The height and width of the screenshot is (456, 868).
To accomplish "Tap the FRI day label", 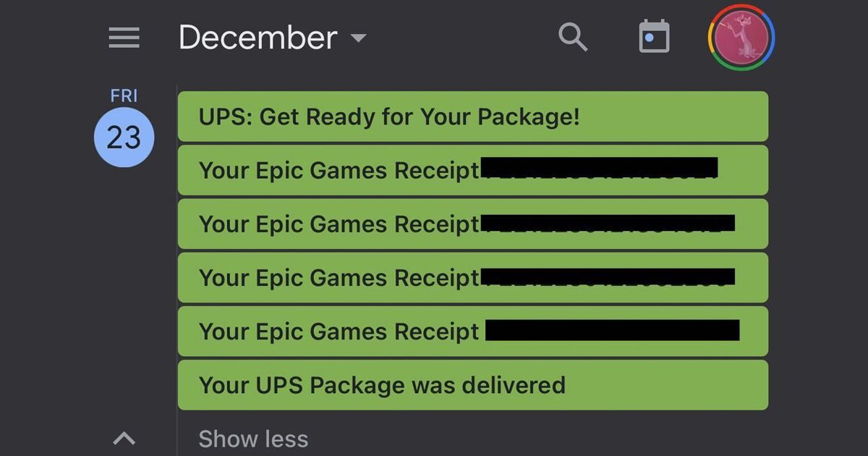I will pos(124,96).
